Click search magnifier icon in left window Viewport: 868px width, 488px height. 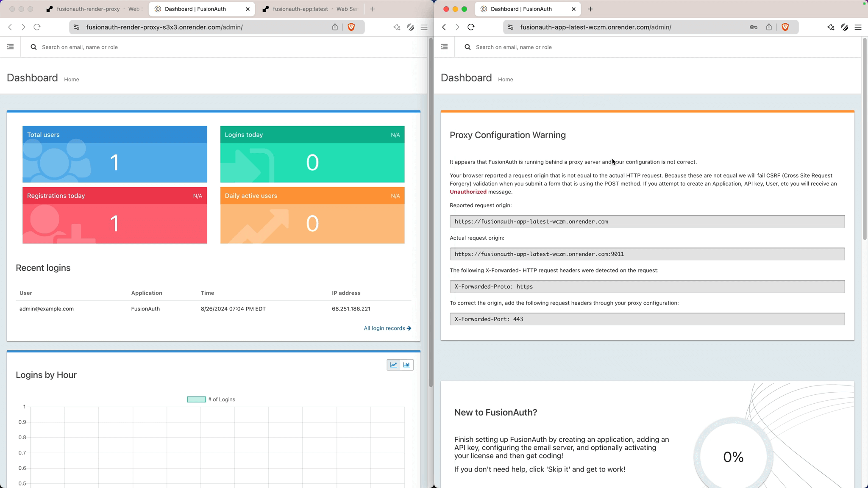point(33,47)
